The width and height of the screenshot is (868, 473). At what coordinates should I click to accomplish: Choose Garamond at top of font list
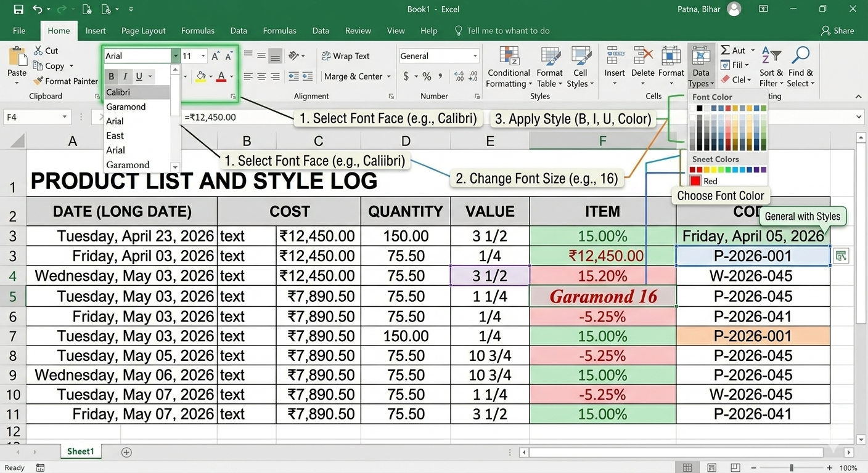tap(126, 107)
